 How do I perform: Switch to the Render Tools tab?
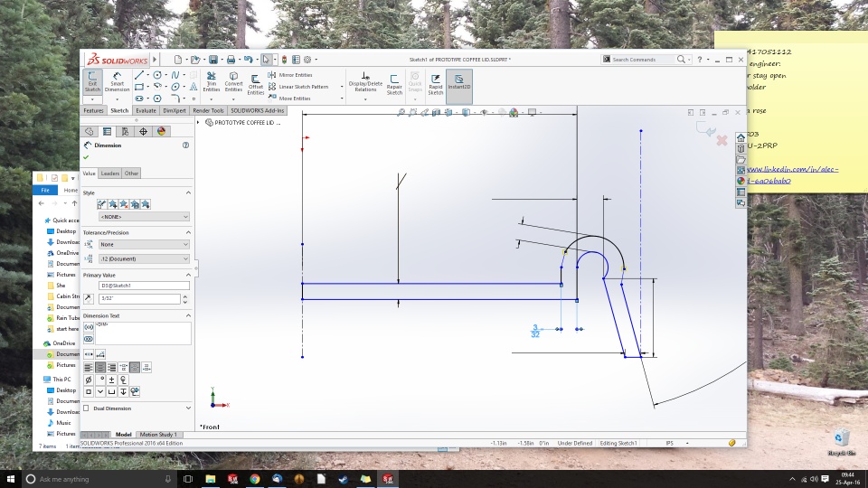tap(208, 110)
